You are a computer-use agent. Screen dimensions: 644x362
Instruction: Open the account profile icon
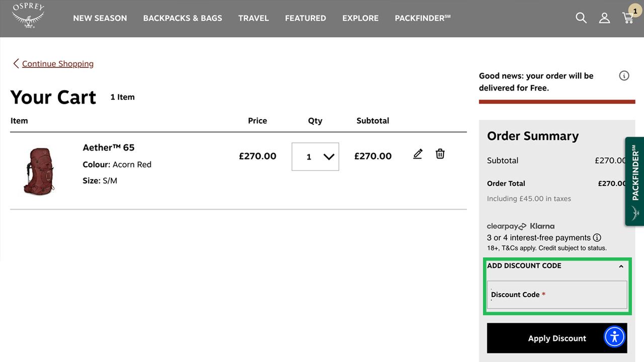(x=604, y=18)
